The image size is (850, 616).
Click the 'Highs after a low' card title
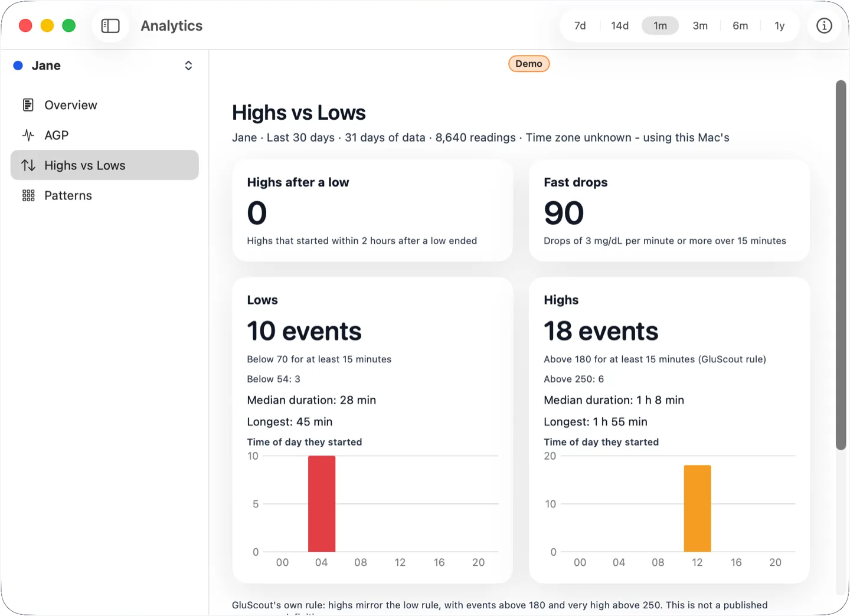[298, 182]
